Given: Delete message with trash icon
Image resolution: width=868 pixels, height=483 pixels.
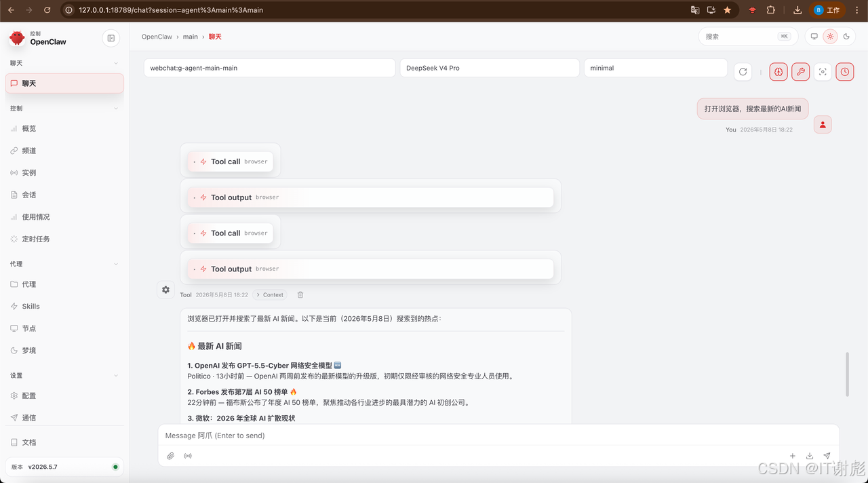Looking at the screenshot, I should tap(300, 295).
